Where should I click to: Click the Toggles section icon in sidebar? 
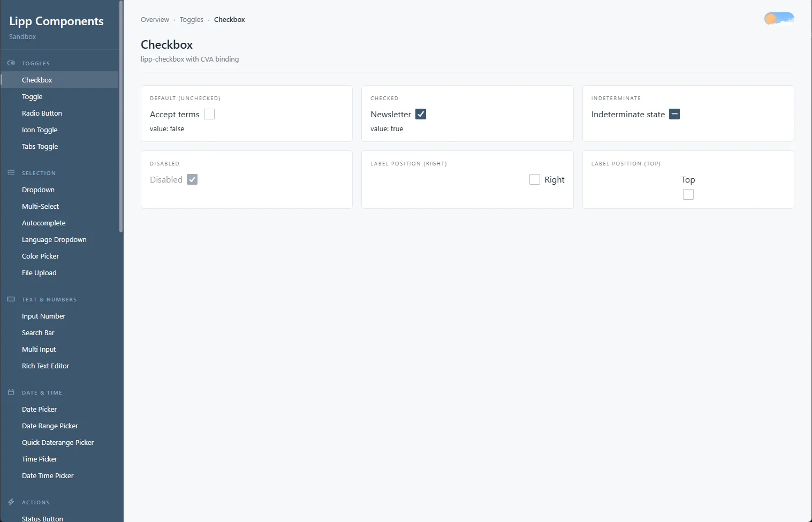point(11,63)
